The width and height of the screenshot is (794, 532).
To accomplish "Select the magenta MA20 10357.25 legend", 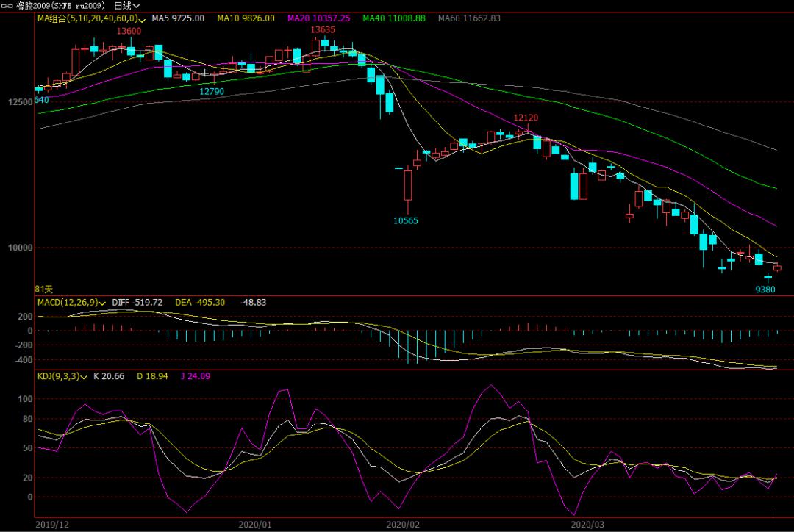I will (x=318, y=18).
